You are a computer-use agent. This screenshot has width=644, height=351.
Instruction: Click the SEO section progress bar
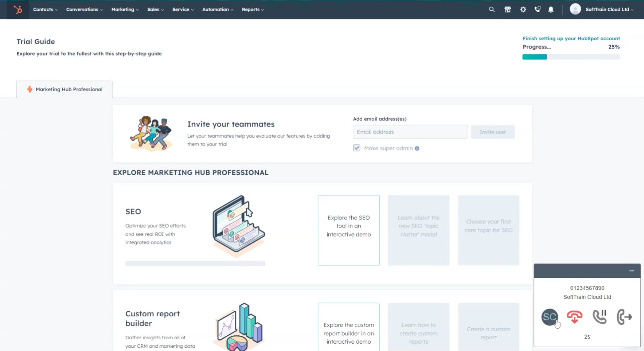[195, 263]
